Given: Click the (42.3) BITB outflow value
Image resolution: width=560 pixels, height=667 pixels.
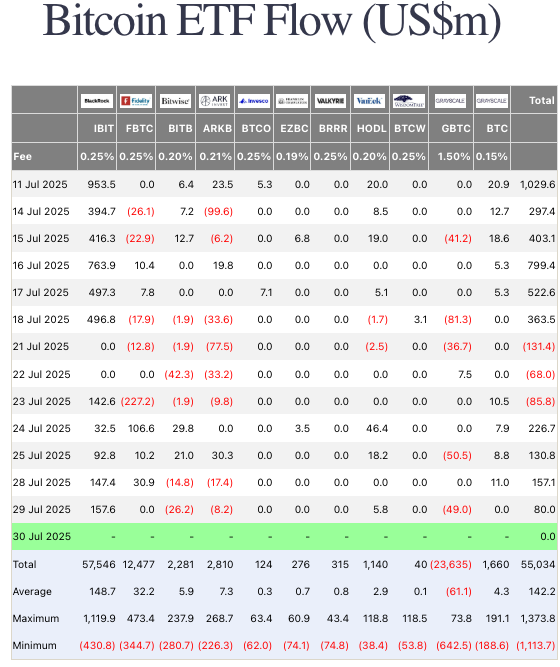Looking at the screenshot, I should (x=179, y=374).
